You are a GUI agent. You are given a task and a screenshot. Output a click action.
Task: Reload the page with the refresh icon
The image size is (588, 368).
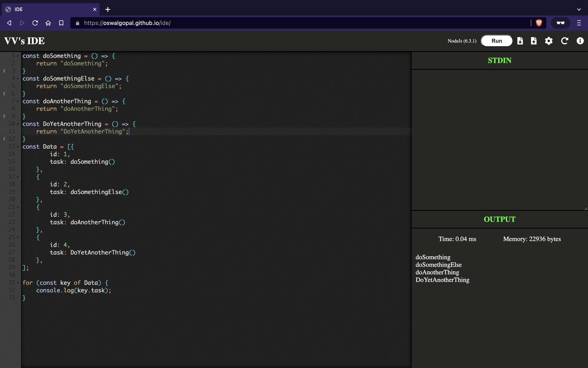click(x=35, y=23)
